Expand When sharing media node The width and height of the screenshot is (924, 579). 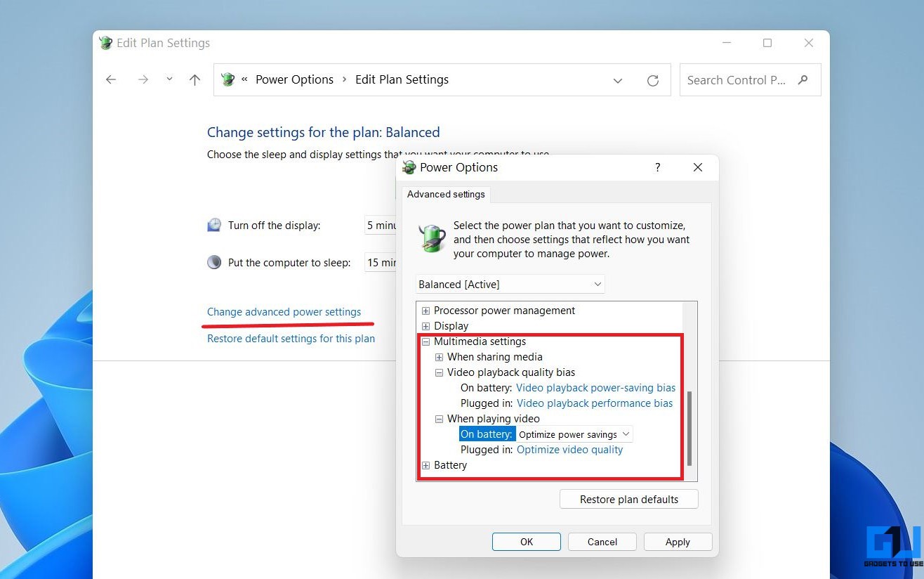click(x=439, y=357)
